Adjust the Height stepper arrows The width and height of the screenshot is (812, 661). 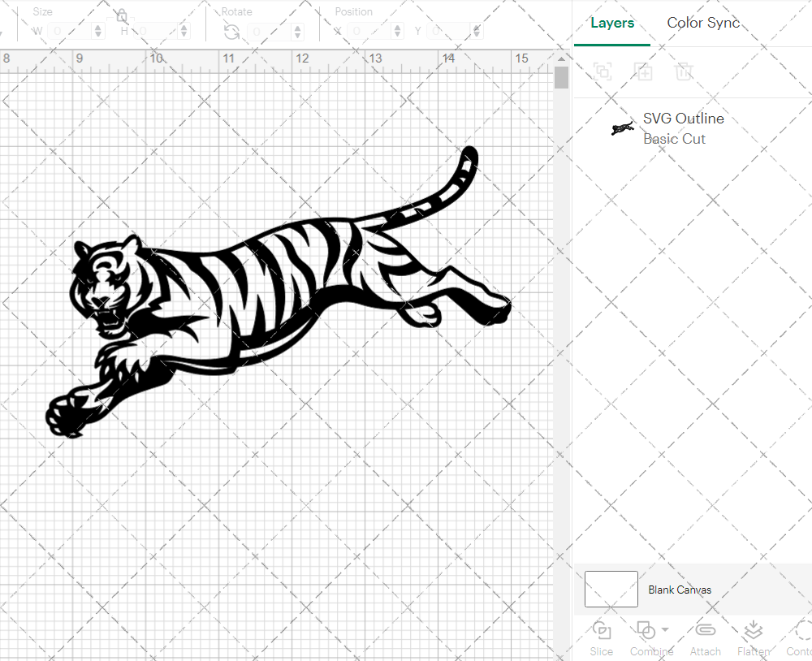184,31
